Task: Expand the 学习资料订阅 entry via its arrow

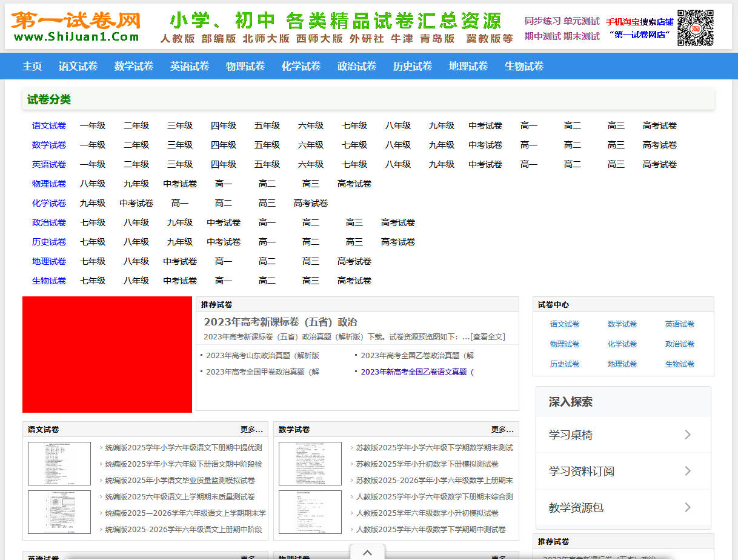Action: [687, 471]
